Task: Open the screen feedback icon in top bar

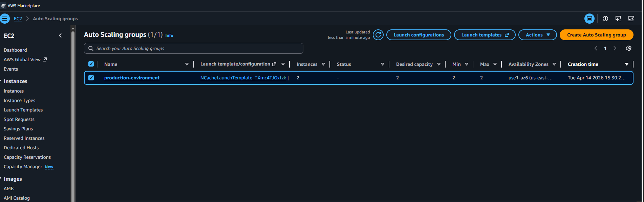Action: 618,19
